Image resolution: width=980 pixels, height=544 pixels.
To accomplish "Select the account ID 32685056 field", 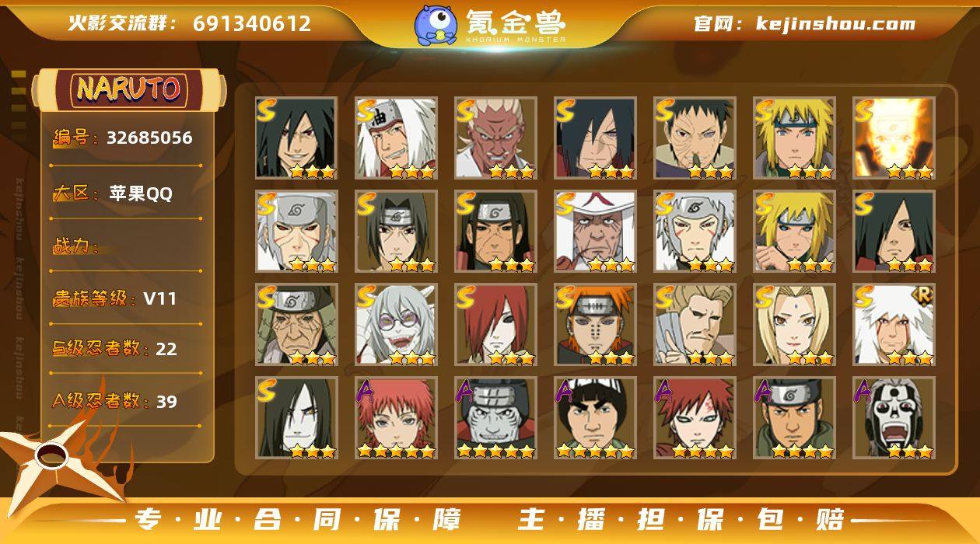I will click(124, 138).
